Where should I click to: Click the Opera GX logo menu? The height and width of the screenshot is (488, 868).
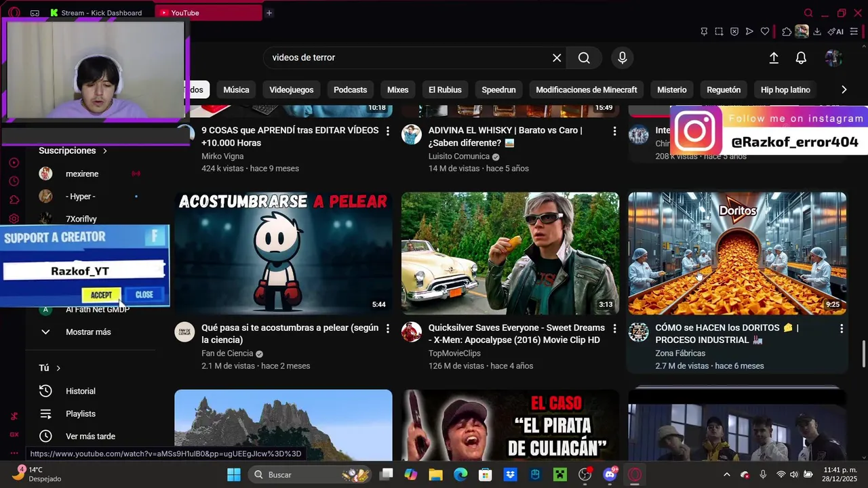click(x=14, y=13)
